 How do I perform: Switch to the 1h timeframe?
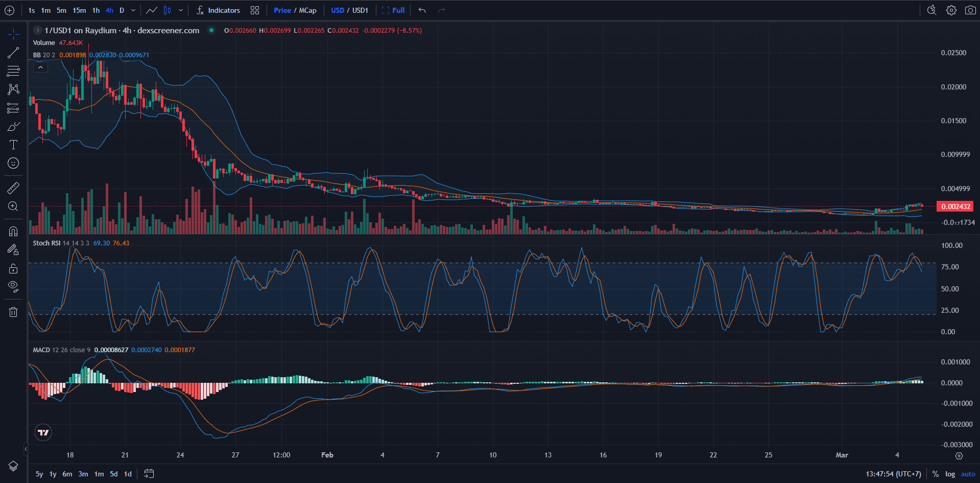[x=95, y=10]
